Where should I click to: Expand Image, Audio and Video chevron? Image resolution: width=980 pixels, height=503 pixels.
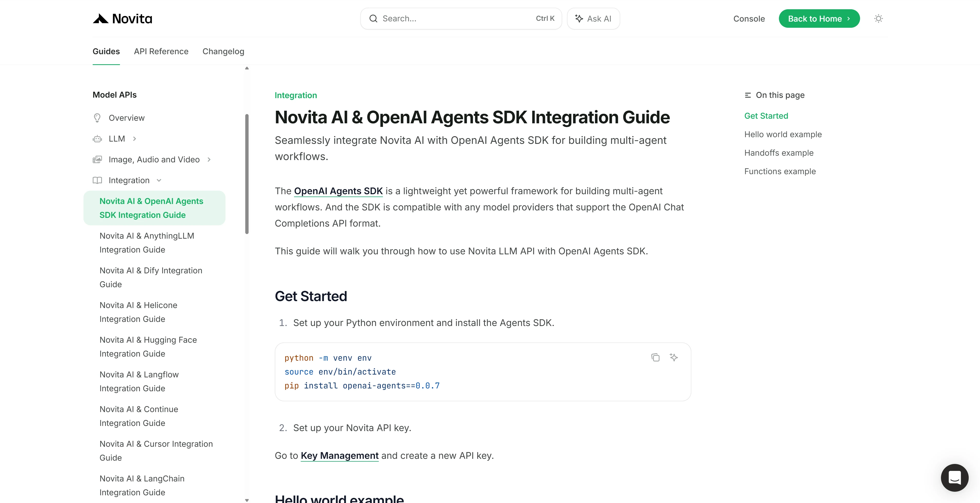pyautogui.click(x=209, y=160)
